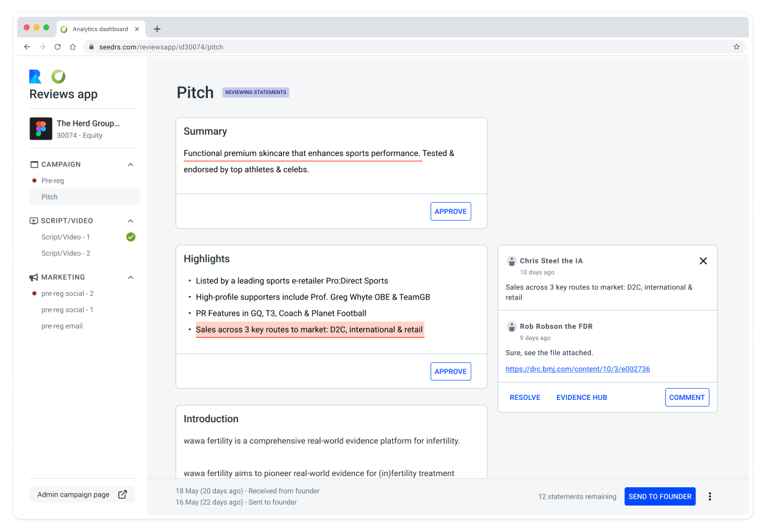Select the Analytics dashboard browser tab
Screen dimensions: 766x532
coord(101,29)
